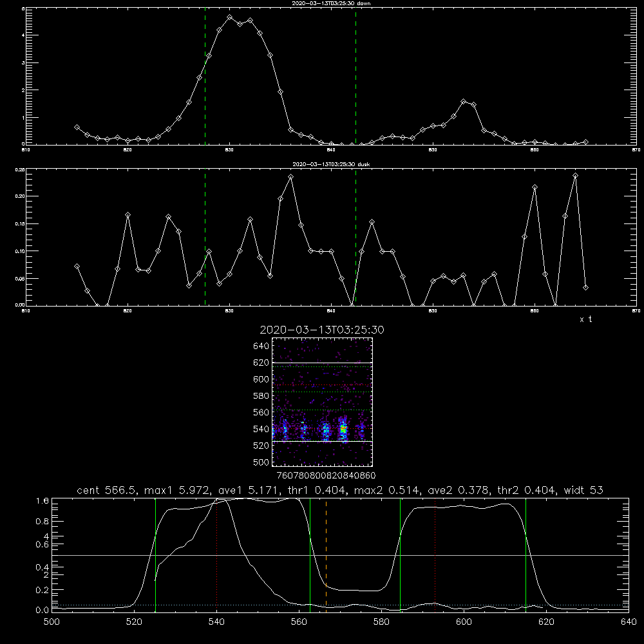Click the '760780800820840860' spectrogram x-axis labels
644x644 pixels.
click(x=326, y=476)
